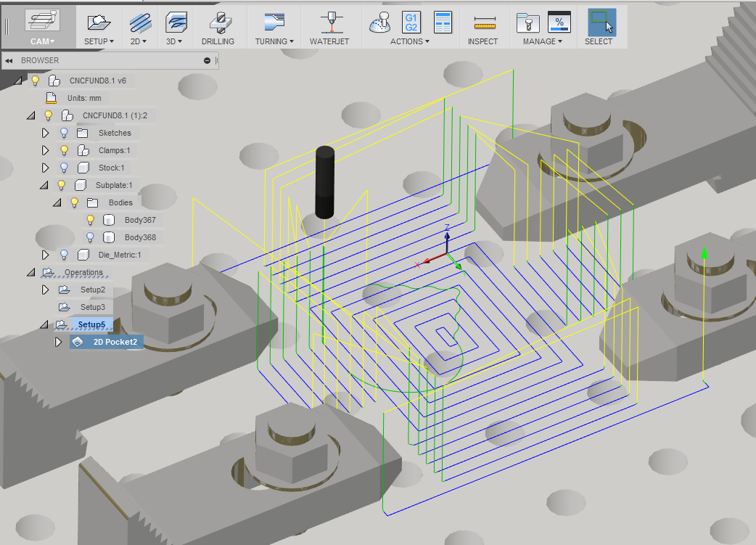This screenshot has width=756, height=545.
Task: Open the 3D dropdown label
Action: (x=174, y=41)
